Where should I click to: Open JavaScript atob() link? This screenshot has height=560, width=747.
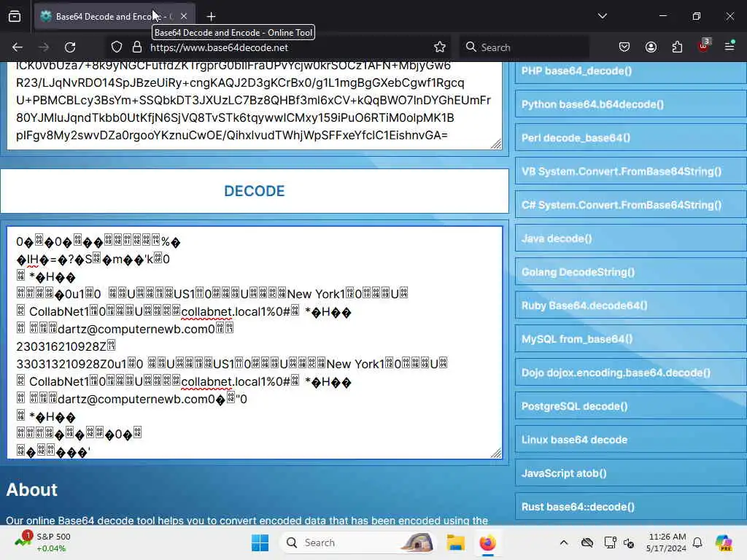(x=631, y=473)
